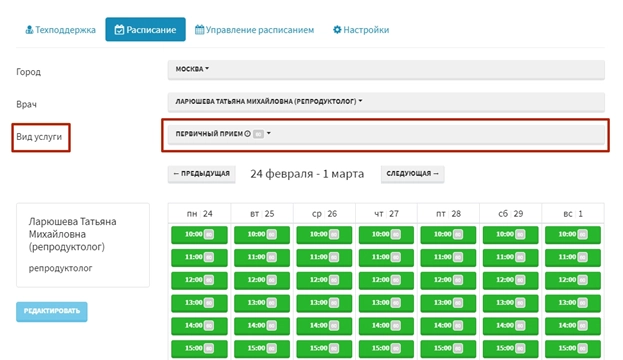Click the gear icon beside Настройки
This screenshot has height=360, width=623.
coord(337,30)
